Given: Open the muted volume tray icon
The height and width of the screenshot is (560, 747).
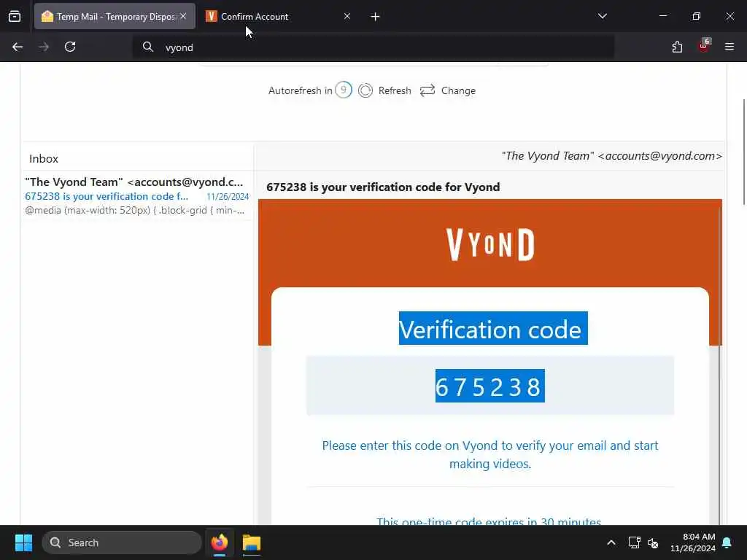Looking at the screenshot, I should 653,542.
